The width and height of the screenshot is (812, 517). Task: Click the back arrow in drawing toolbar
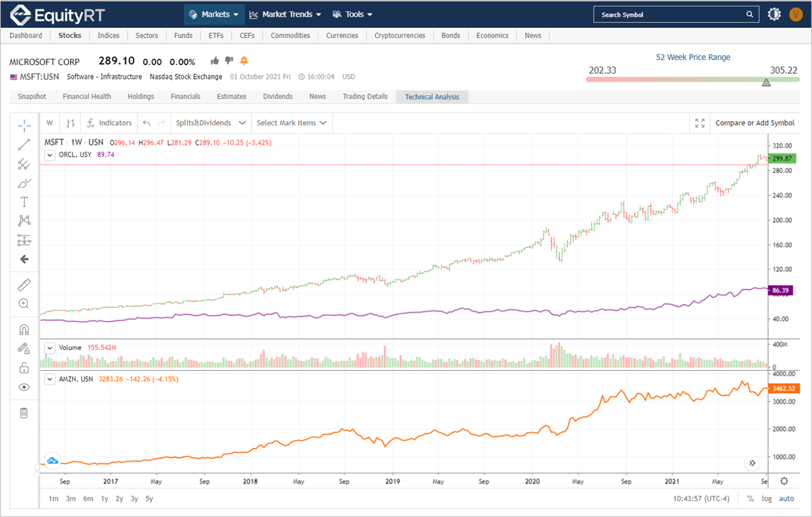[x=24, y=259]
